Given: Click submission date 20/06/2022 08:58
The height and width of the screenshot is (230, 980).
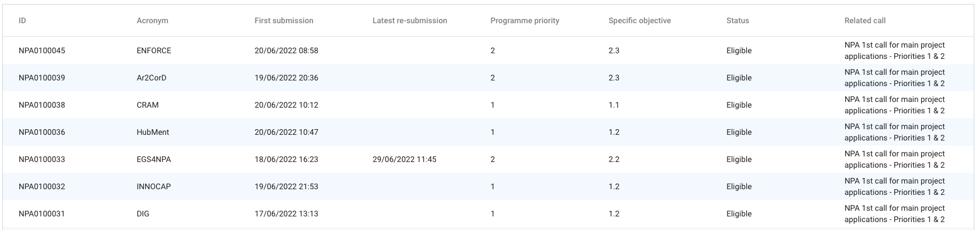Looking at the screenshot, I should point(286,50).
